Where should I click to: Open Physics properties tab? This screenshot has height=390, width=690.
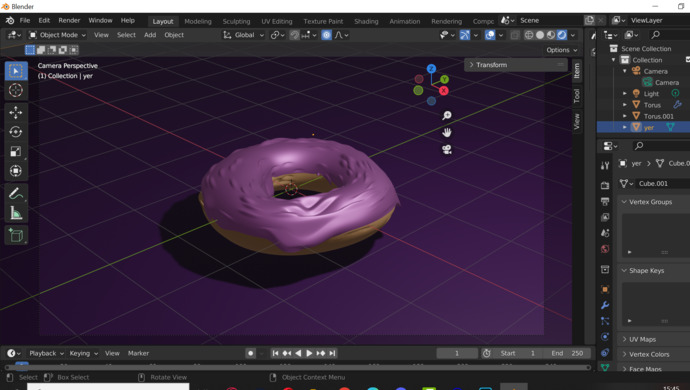[605, 337]
